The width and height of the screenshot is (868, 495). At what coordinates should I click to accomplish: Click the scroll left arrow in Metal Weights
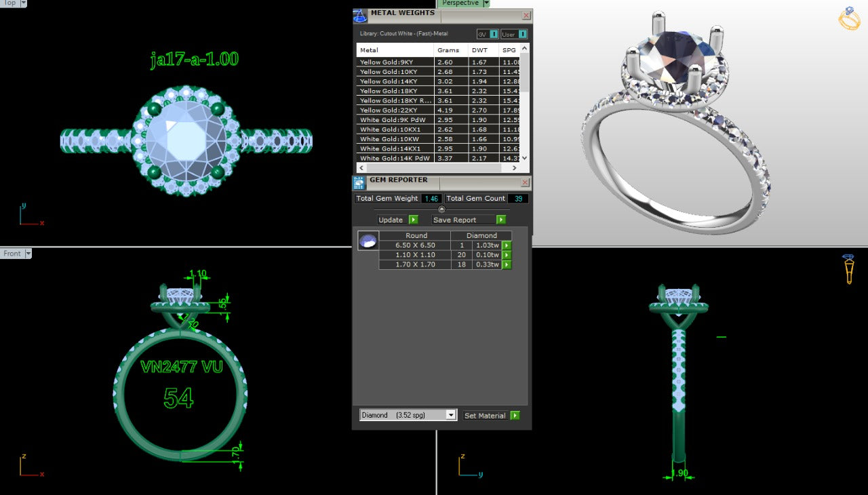click(x=361, y=167)
